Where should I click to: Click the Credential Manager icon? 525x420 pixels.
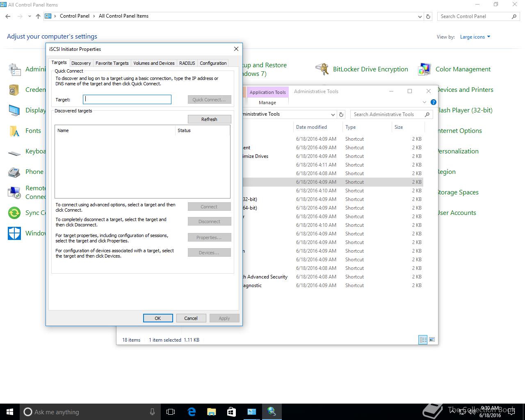point(14,90)
